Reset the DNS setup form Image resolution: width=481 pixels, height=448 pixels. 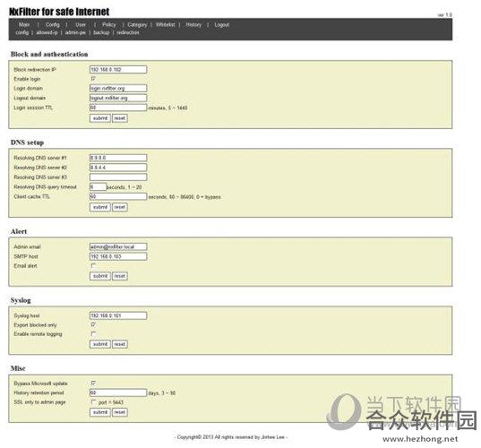(120, 207)
